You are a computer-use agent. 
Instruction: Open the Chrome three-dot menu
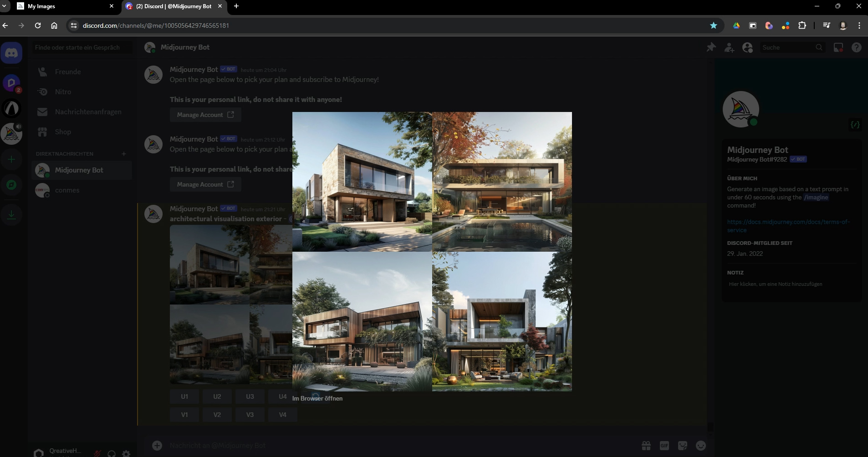coord(859,25)
